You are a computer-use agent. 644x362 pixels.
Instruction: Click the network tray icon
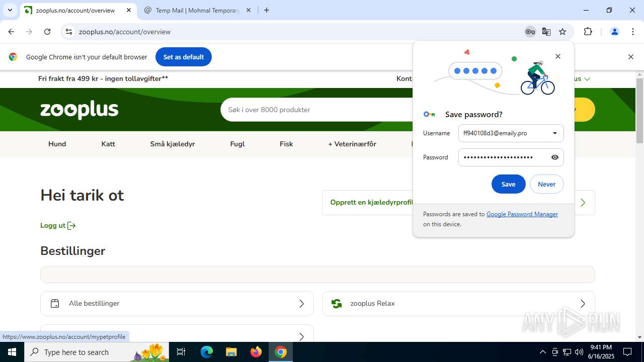[x=567, y=352]
